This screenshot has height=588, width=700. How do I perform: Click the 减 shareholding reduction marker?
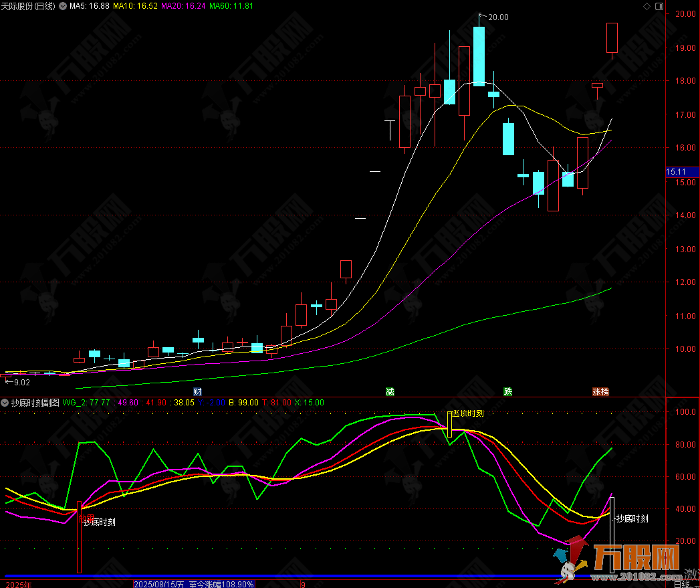point(390,391)
